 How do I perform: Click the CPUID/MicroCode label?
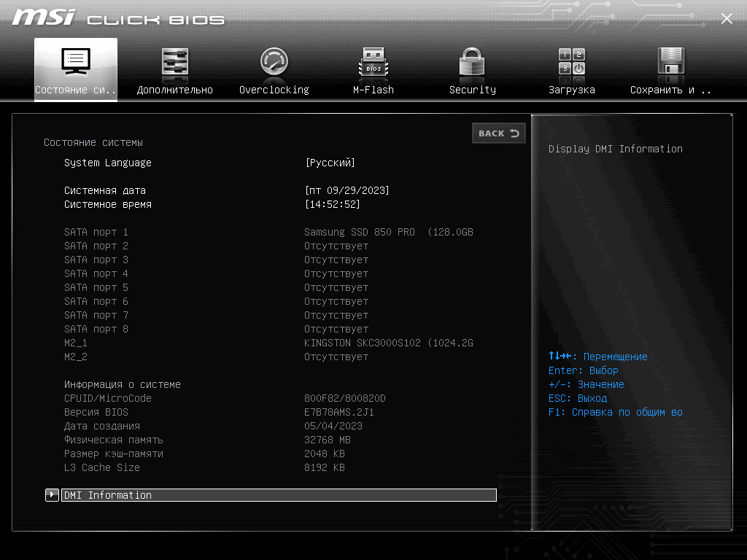pos(108,398)
